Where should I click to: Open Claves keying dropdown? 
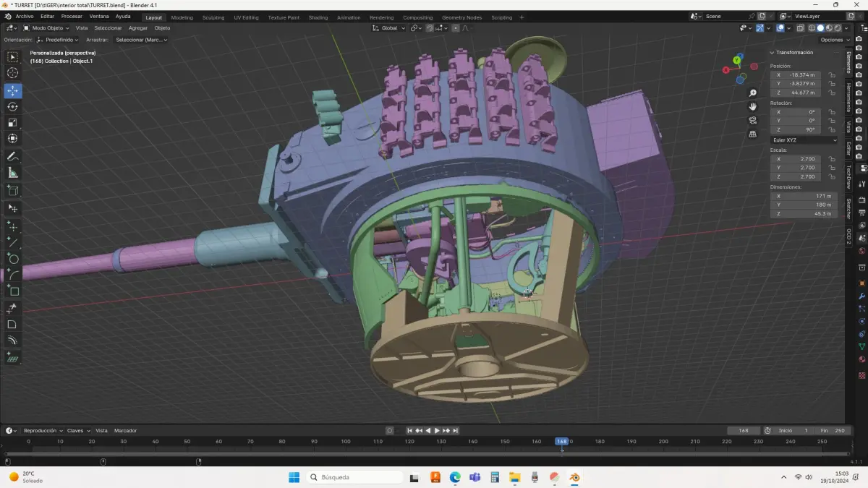coord(78,430)
